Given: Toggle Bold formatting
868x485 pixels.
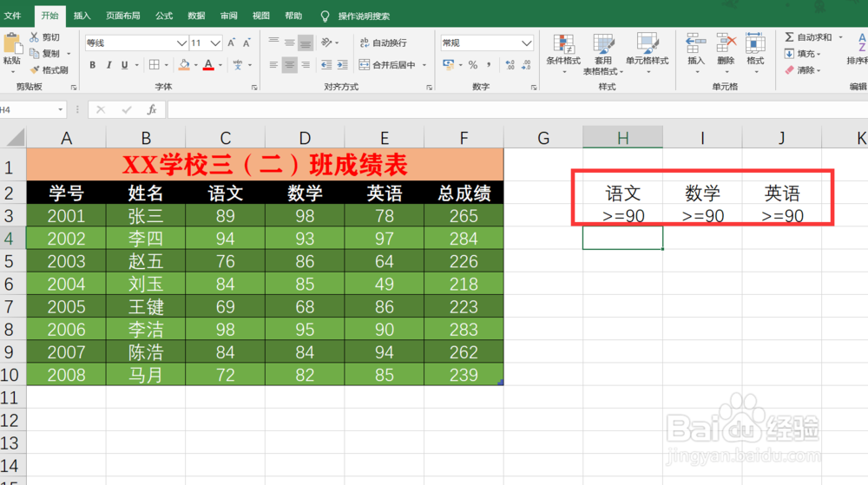Looking at the screenshot, I should click(x=93, y=65).
